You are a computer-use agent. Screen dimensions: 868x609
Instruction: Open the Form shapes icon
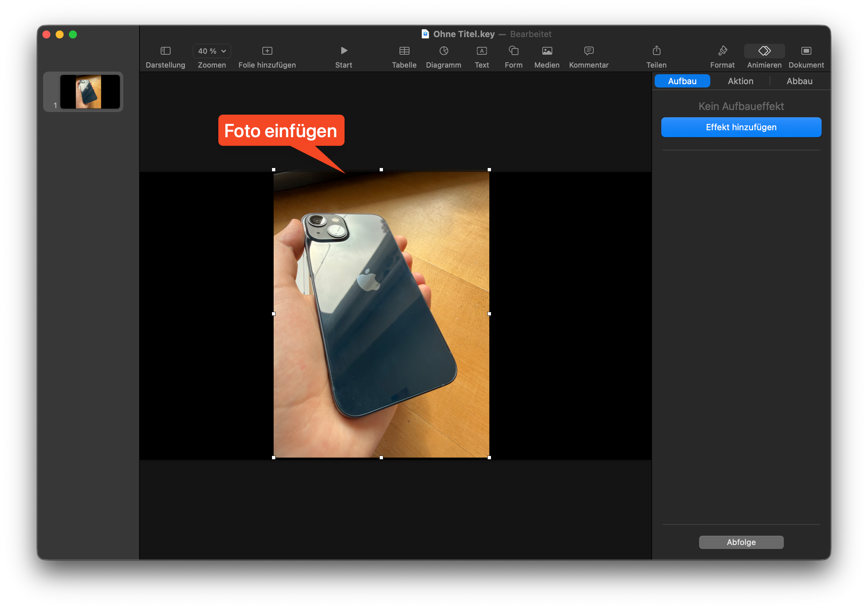(513, 51)
